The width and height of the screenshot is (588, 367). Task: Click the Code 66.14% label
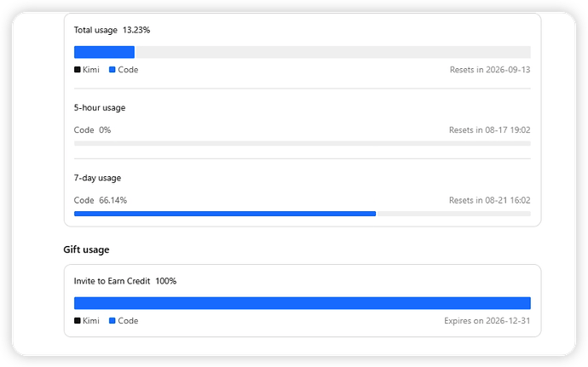coord(100,201)
